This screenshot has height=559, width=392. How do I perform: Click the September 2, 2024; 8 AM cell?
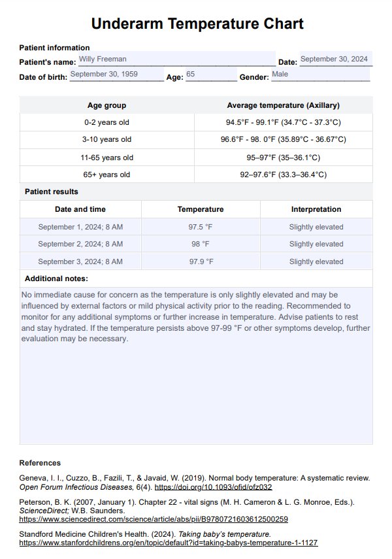point(80,244)
